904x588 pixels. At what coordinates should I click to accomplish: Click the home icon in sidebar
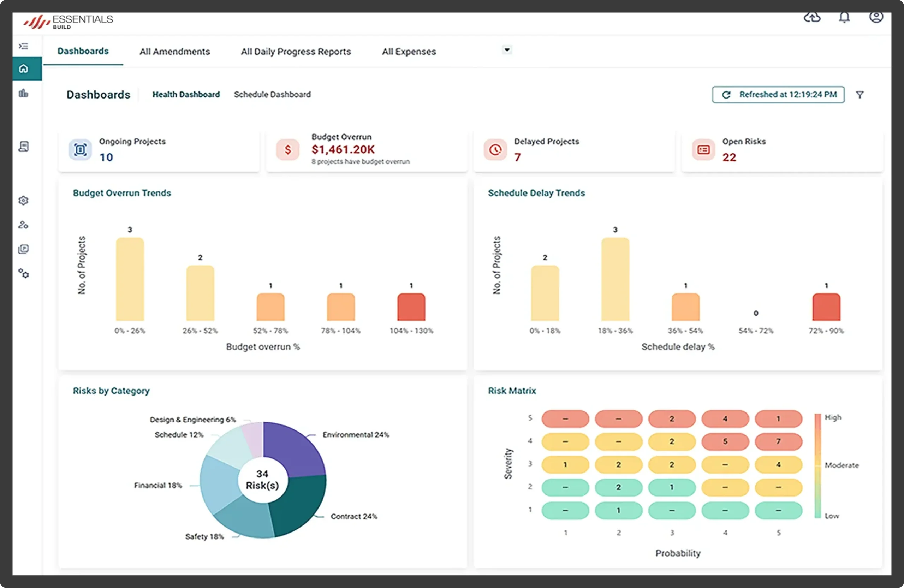click(x=24, y=69)
